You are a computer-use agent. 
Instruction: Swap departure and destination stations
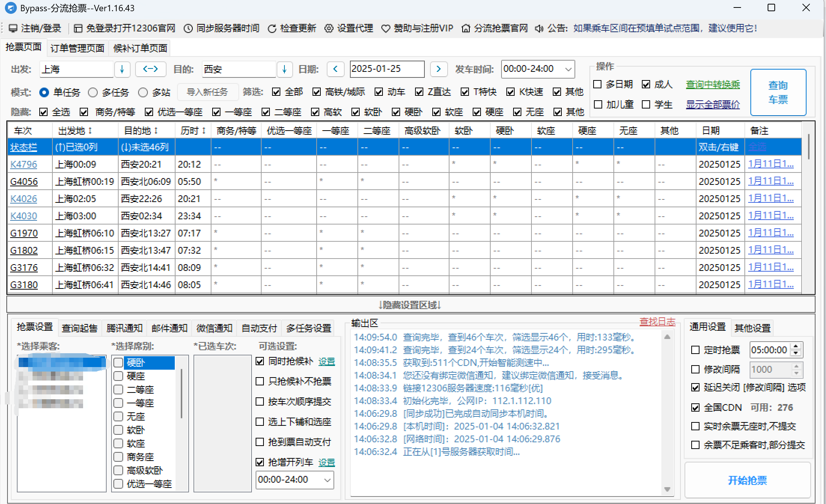tap(150, 69)
